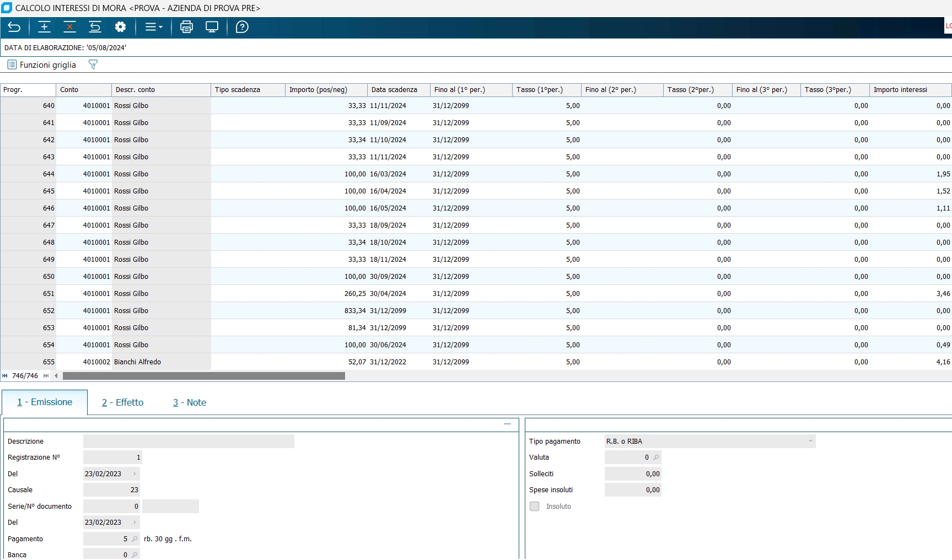The width and height of the screenshot is (952, 560).
Task: Click the printer icon
Action: 186,27
